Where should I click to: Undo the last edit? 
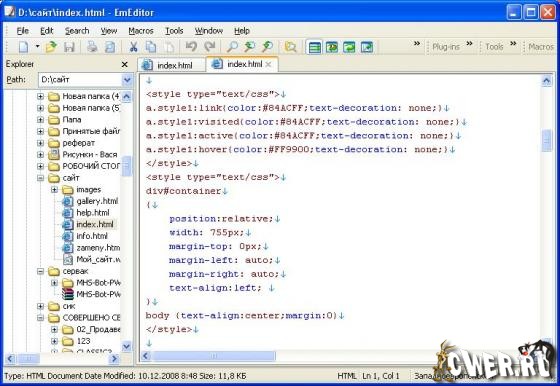[x=191, y=47]
